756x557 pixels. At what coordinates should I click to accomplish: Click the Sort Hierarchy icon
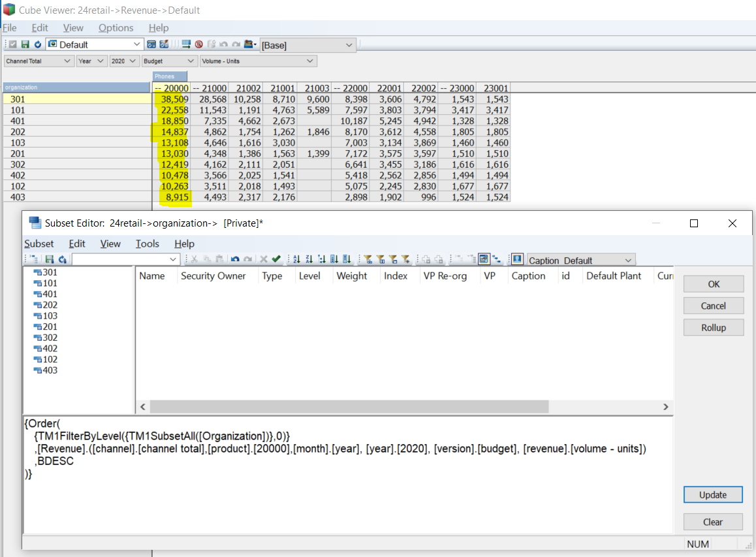click(322, 259)
